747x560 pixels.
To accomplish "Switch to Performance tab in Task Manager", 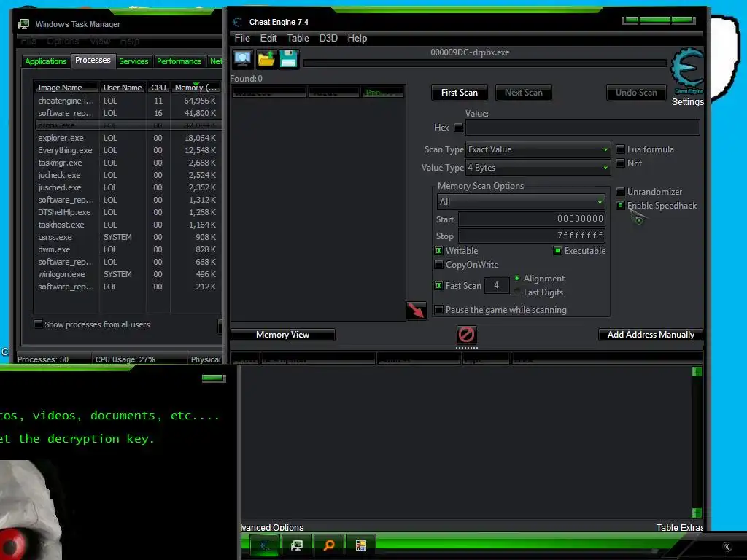I will pyautogui.click(x=179, y=61).
